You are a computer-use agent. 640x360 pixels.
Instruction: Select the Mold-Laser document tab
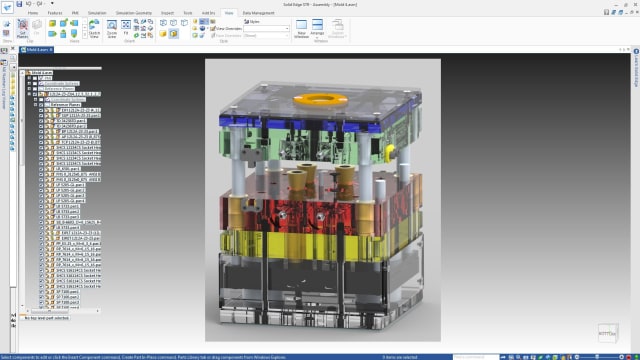pyautogui.click(x=37, y=50)
